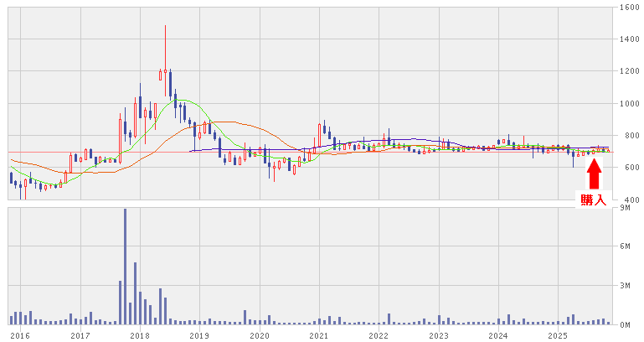Image resolution: width=644 pixels, height=342 pixels.
Task: Select the 2016 year label on time axis
Action: (x=19, y=335)
